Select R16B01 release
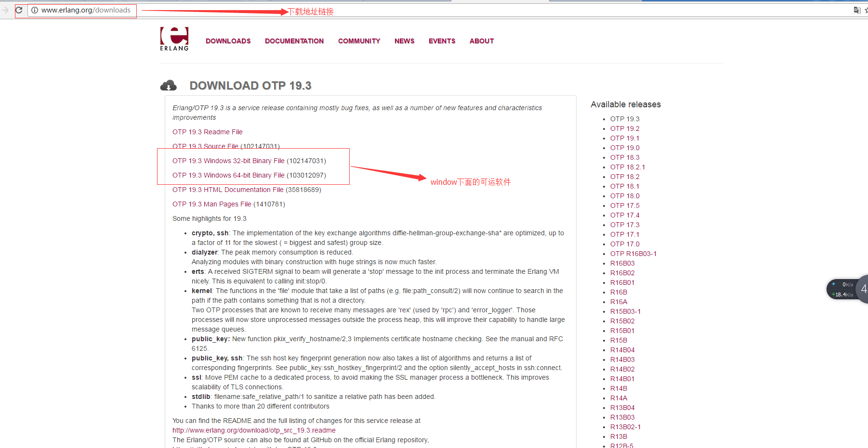 pyautogui.click(x=622, y=282)
